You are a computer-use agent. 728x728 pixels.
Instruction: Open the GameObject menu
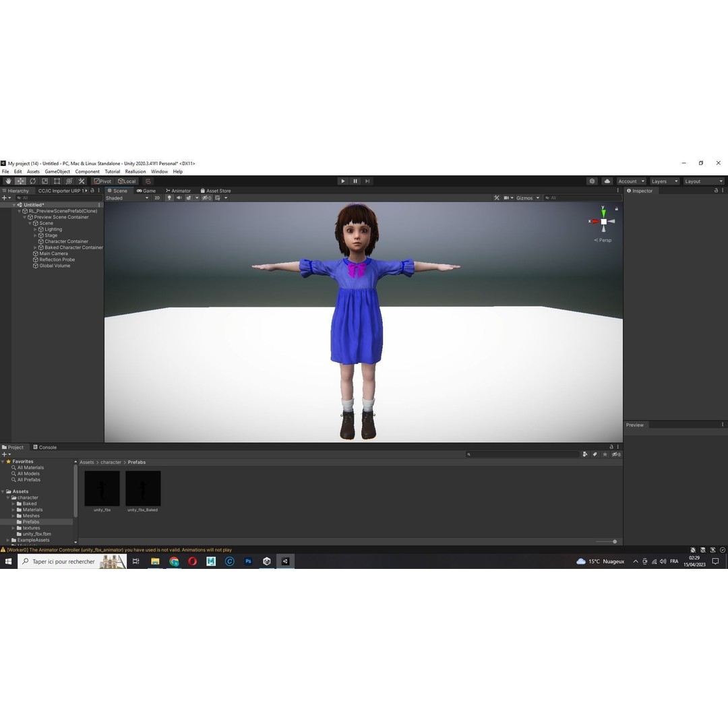click(x=57, y=171)
